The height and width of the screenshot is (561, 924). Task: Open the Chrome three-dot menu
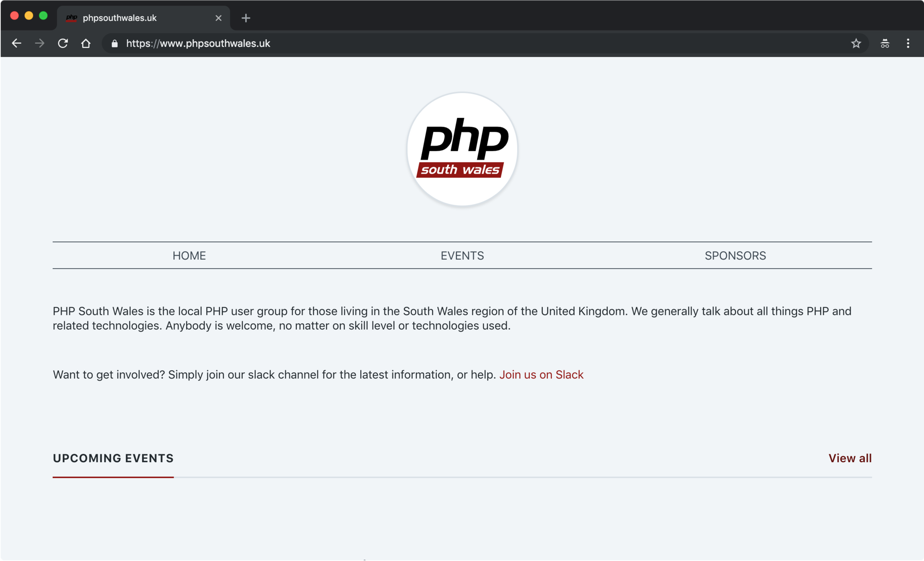(908, 43)
